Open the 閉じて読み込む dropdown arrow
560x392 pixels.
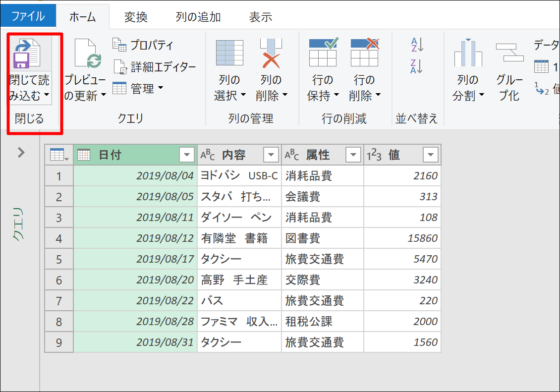click(47, 95)
